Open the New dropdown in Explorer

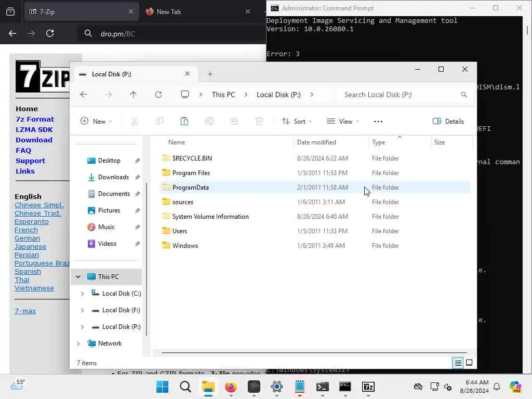coord(96,121)
